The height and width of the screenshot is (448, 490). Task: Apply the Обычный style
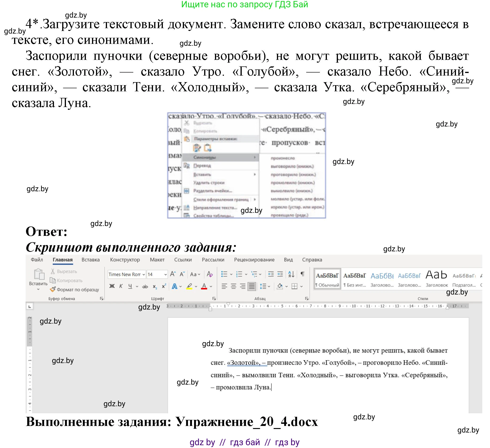coord(327,279)
